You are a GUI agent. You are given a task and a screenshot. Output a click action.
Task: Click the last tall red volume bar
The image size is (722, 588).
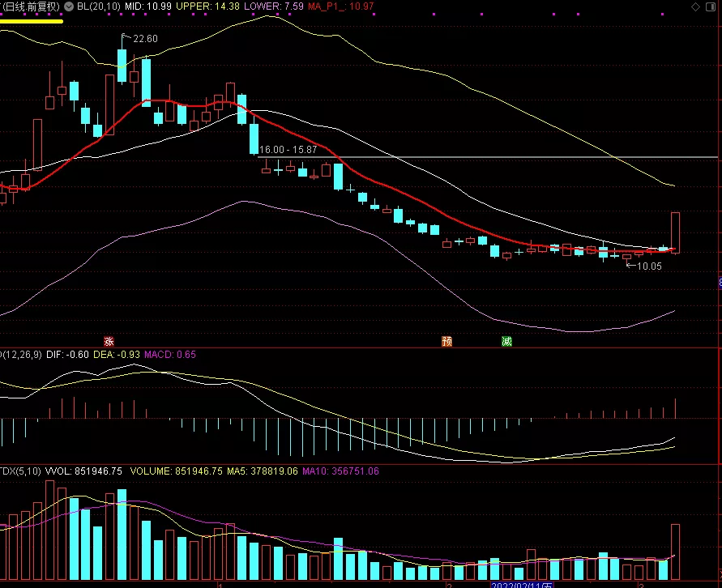coord(675,552)
